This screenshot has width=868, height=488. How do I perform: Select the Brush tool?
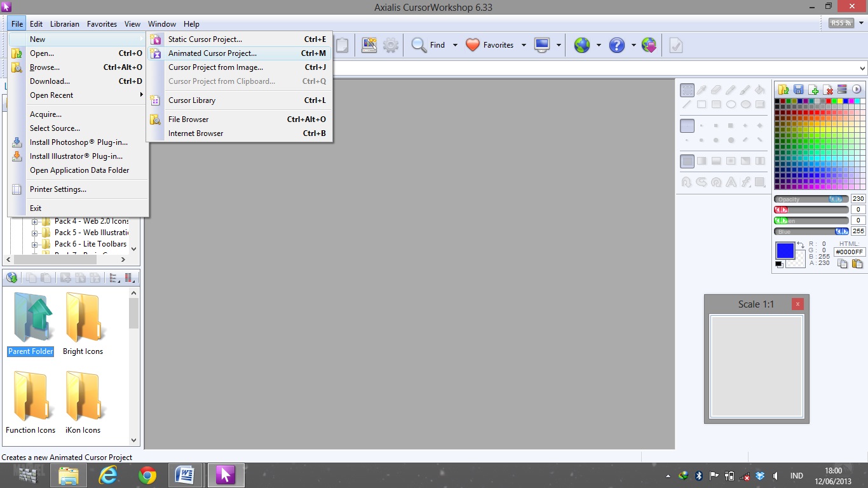pyautogui.click(x=744, y=90)
